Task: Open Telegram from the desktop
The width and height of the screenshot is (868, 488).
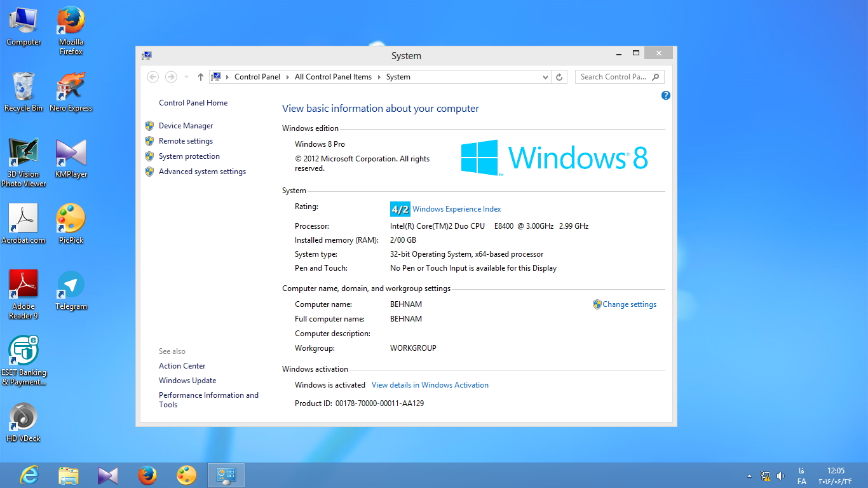Action: point(71,290)
